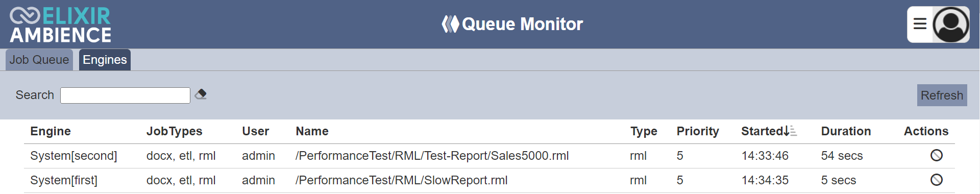
Task: Refresh the engines list
Action: pos(942,95)
